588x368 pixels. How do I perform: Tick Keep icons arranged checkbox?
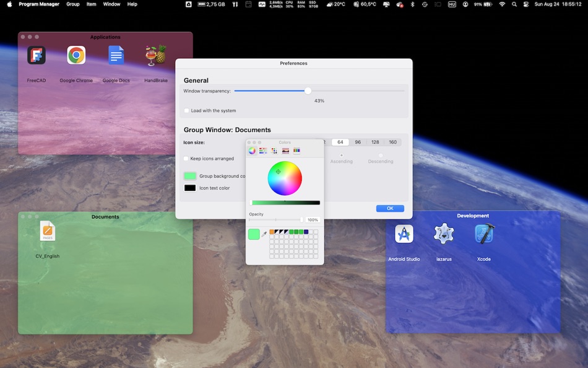pos(186,159)
